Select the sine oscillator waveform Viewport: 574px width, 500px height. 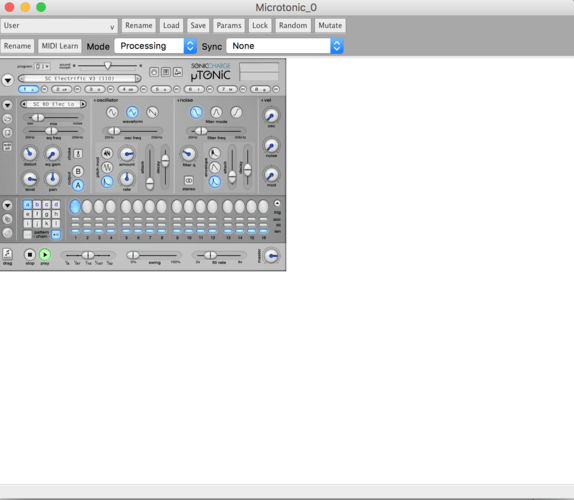click(x=112, y=112)
